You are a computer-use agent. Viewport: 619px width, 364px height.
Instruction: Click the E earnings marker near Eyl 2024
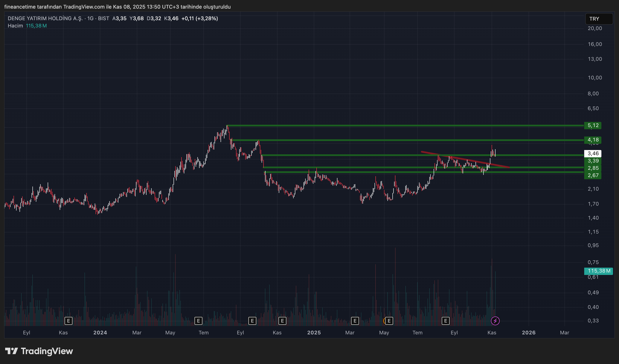tap(252, 321)
